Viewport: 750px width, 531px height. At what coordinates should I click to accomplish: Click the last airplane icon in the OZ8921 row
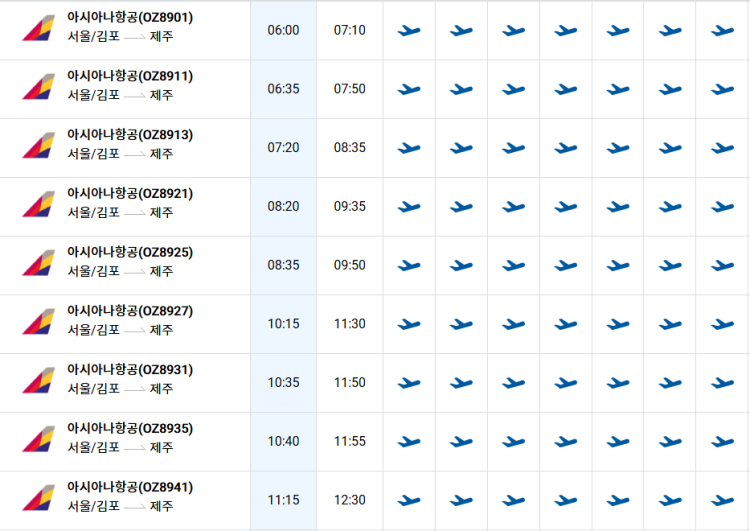click(x=722, y=207)
